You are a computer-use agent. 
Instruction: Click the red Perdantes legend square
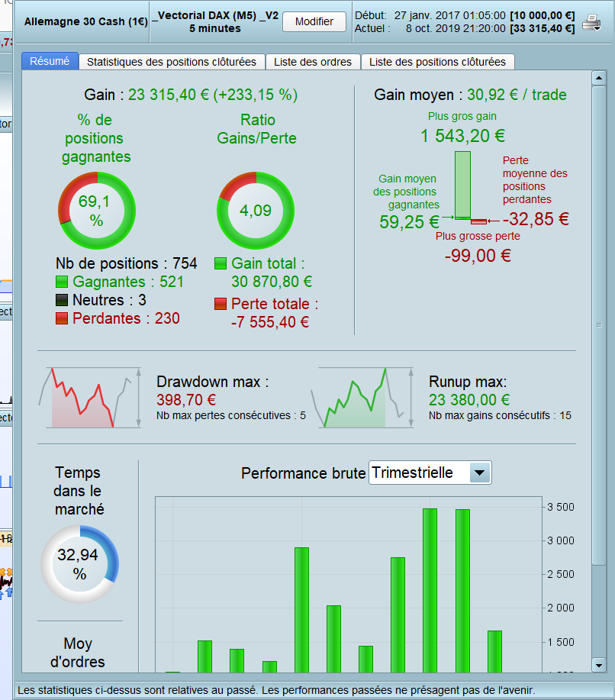(x=62, y=318)
